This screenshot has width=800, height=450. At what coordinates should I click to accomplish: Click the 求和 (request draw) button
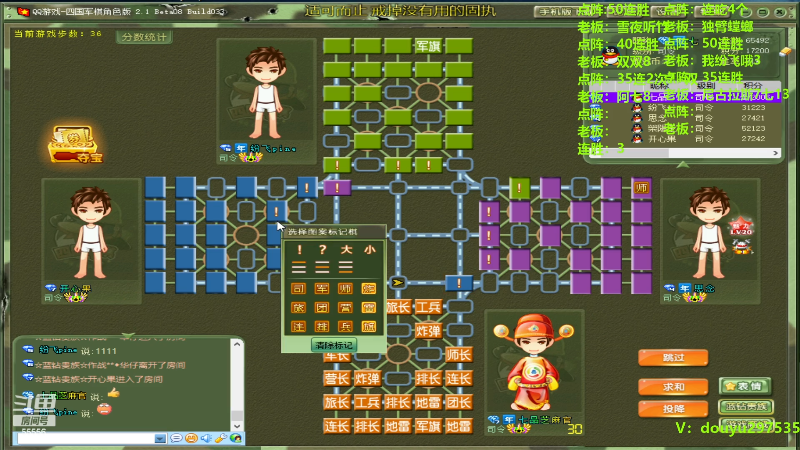pos(673,387)
